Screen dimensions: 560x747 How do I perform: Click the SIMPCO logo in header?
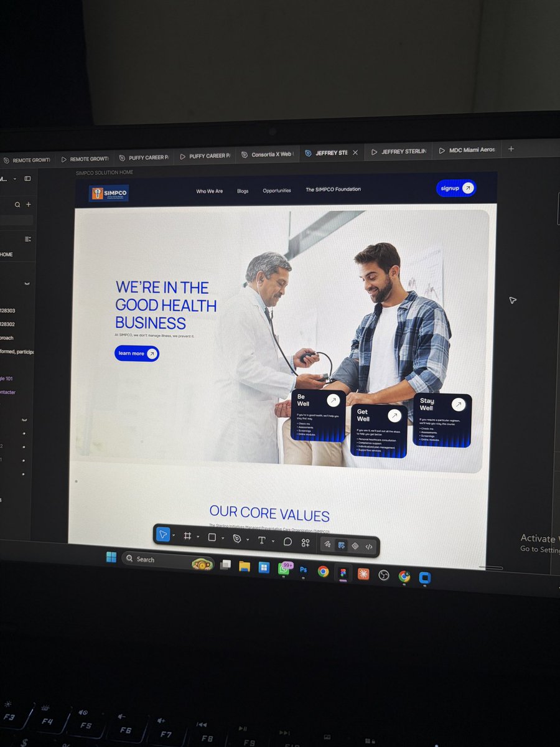point(109,193)
